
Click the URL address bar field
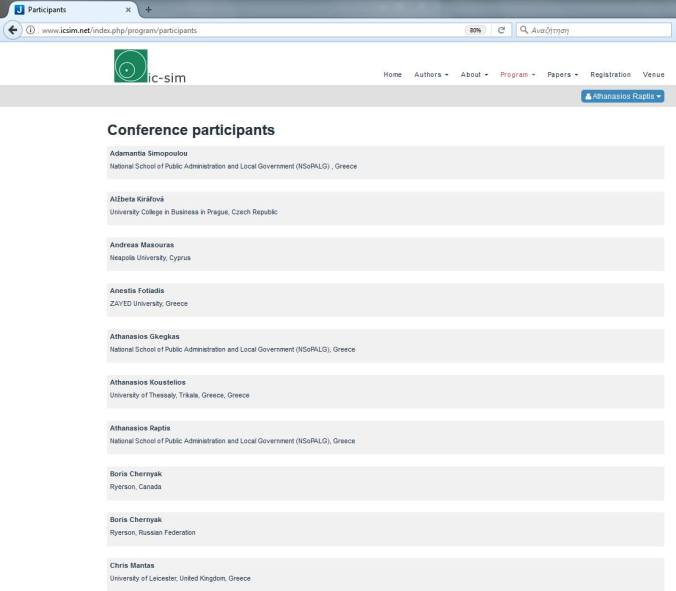click(250, 30)
